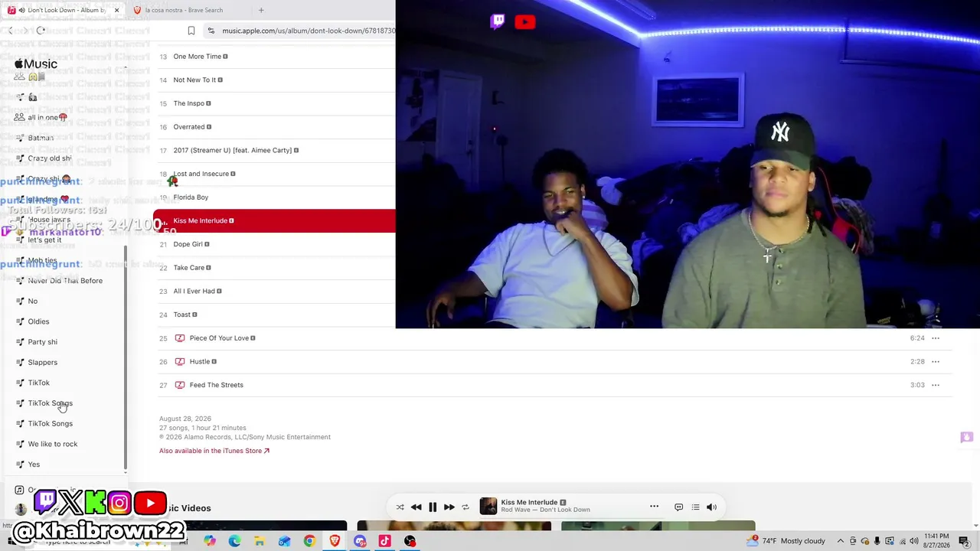
Task: Open Copilot from the taskbar
Action: [x=210, y=541]
